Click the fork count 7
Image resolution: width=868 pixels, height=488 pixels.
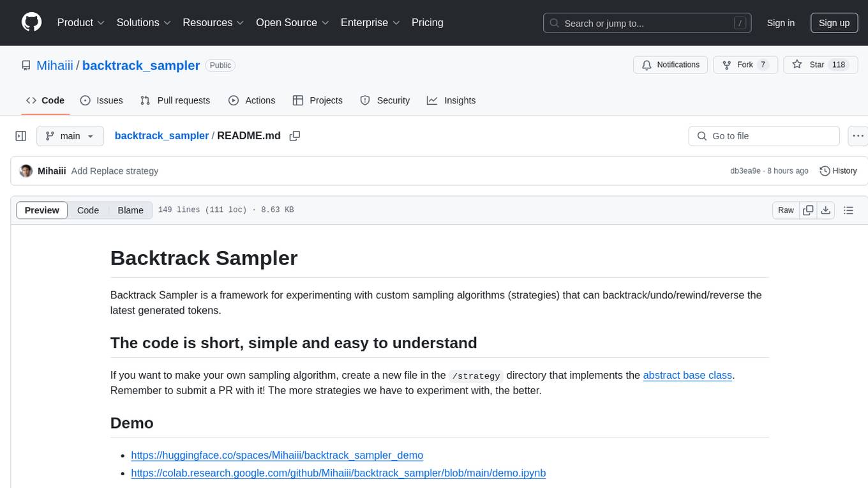point(762,65)
